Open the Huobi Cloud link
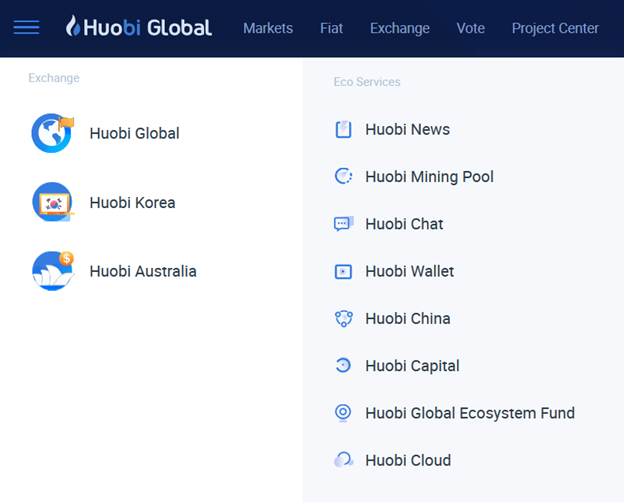624x502 pixels. click(408, 460)
